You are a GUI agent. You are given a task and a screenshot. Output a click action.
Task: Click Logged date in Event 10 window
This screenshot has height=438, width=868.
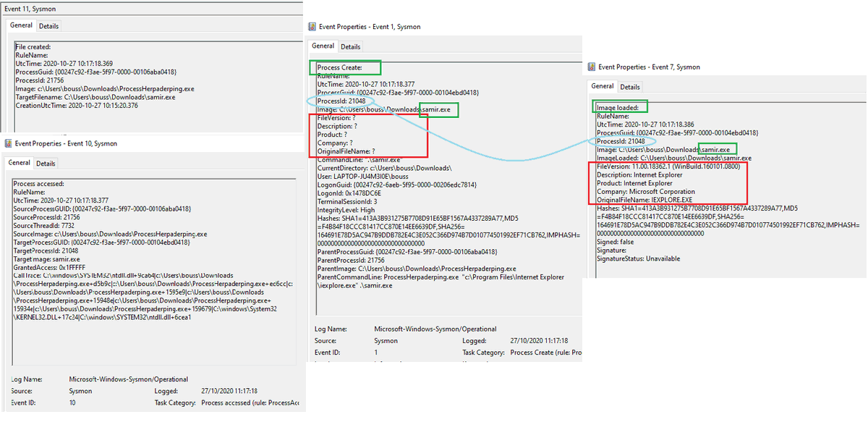(x=229, y=391)
